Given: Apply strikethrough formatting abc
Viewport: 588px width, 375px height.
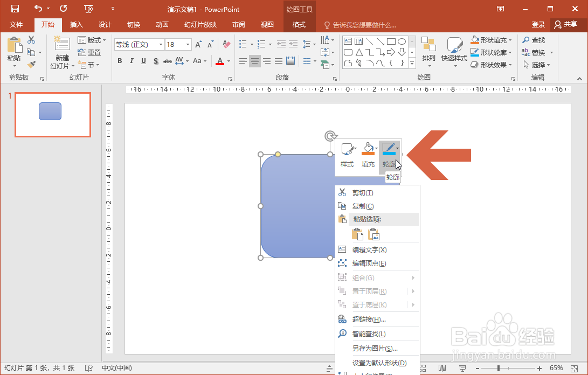Looking at the screenshot, I should [168, 61].
